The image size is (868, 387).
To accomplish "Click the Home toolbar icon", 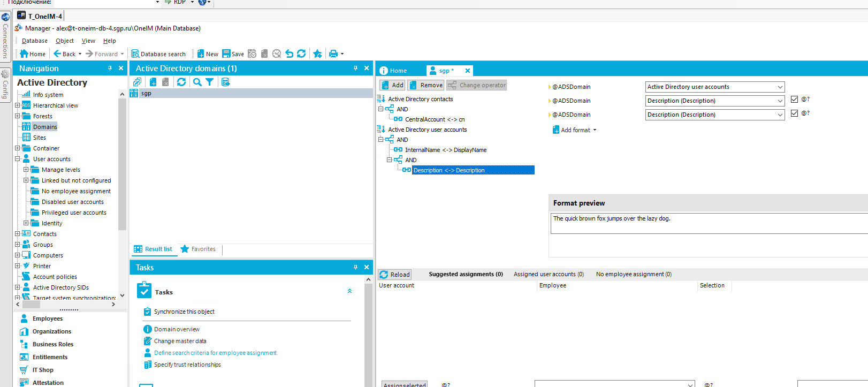I will point(32,54).
